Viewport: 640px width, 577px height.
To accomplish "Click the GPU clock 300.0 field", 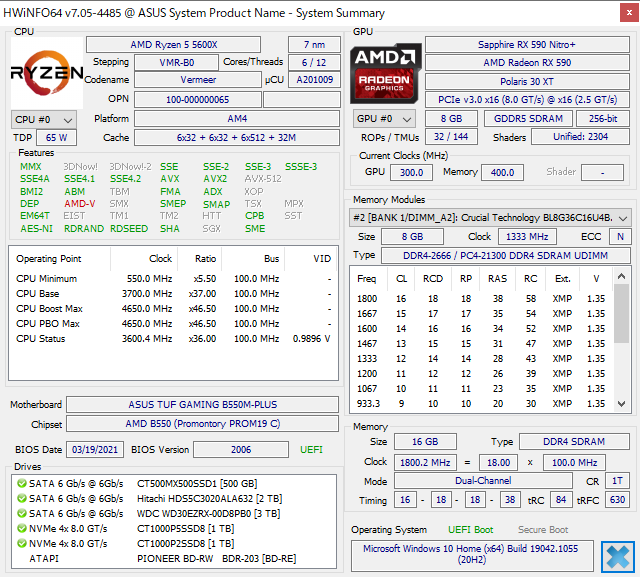I will tap(411, 173).
